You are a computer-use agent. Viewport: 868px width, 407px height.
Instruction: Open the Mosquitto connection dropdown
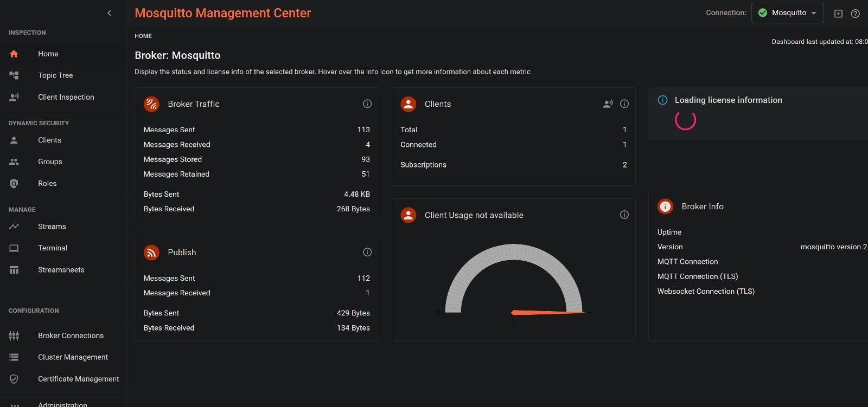(787, 13)
